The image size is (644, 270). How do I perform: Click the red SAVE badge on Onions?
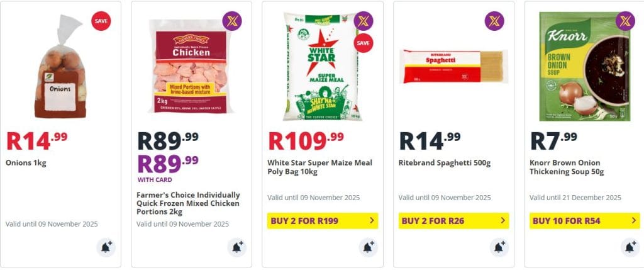coord(101,21)
